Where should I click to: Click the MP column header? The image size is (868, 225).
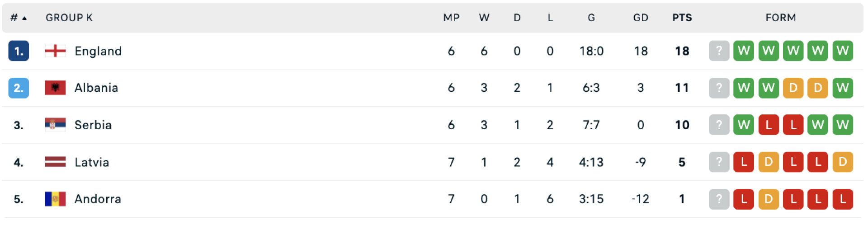click(451, 18)
